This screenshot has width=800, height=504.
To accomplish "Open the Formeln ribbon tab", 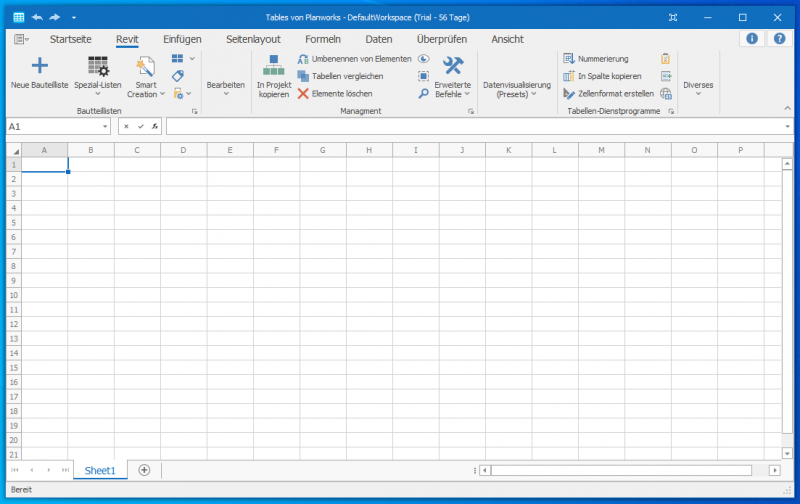I will click(x=322, y=39).
